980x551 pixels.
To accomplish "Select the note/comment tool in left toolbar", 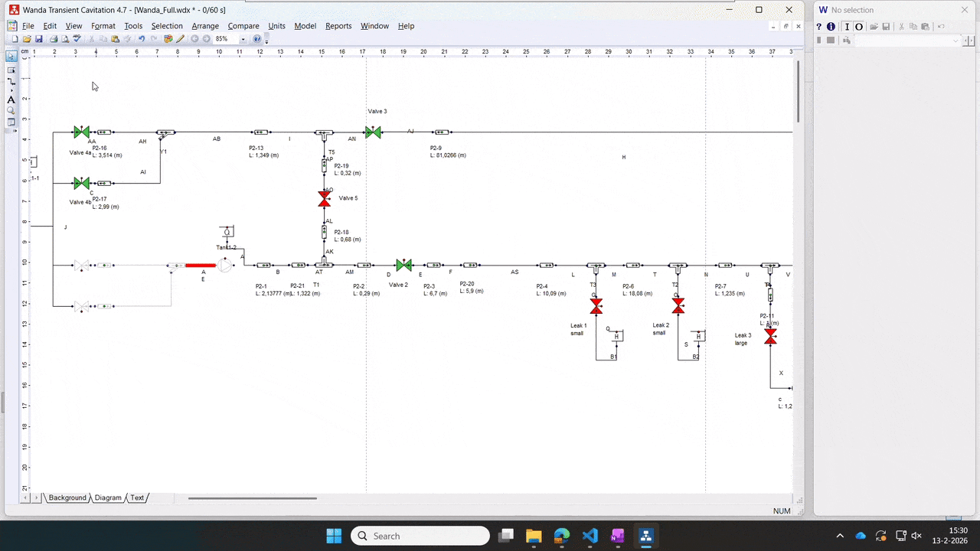I will coord(11,122).
